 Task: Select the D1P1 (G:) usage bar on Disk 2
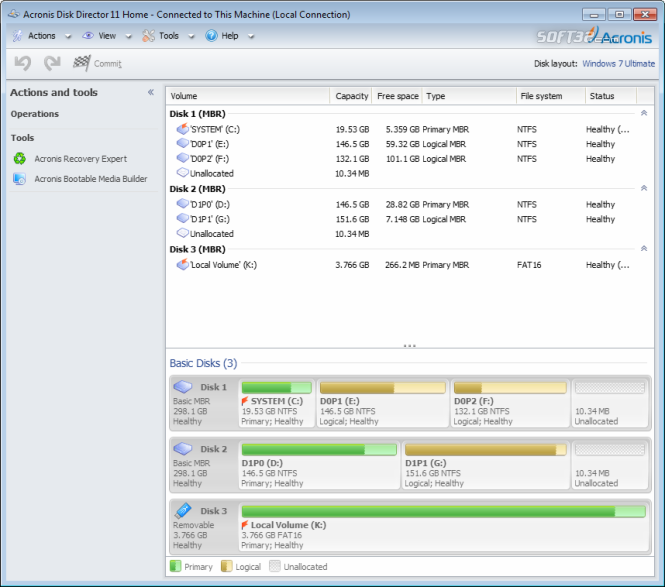point(486,450)
